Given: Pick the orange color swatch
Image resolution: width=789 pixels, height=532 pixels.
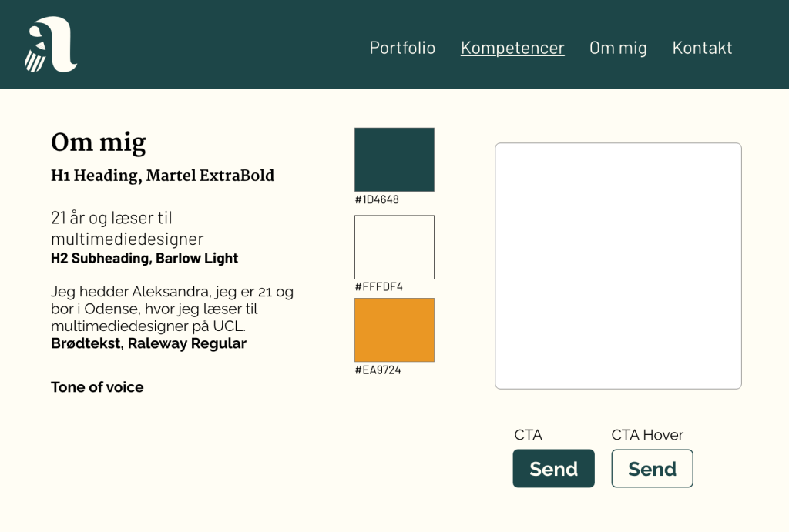Looking at the screenshot, I should tap(394, 330).
